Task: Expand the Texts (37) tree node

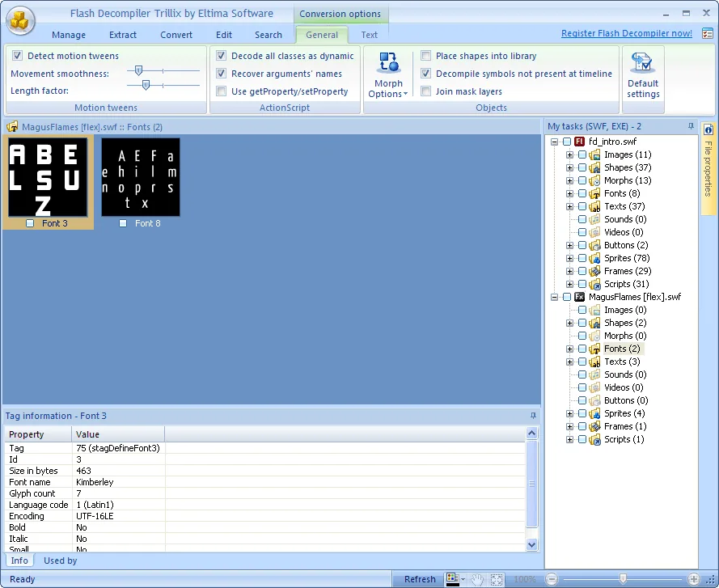Action: (x=569, y=206)
